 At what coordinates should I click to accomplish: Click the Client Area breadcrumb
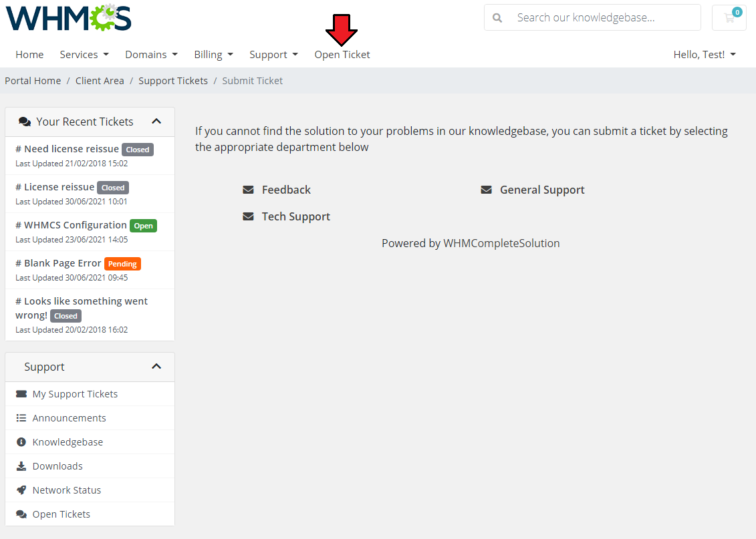[100, 80]
